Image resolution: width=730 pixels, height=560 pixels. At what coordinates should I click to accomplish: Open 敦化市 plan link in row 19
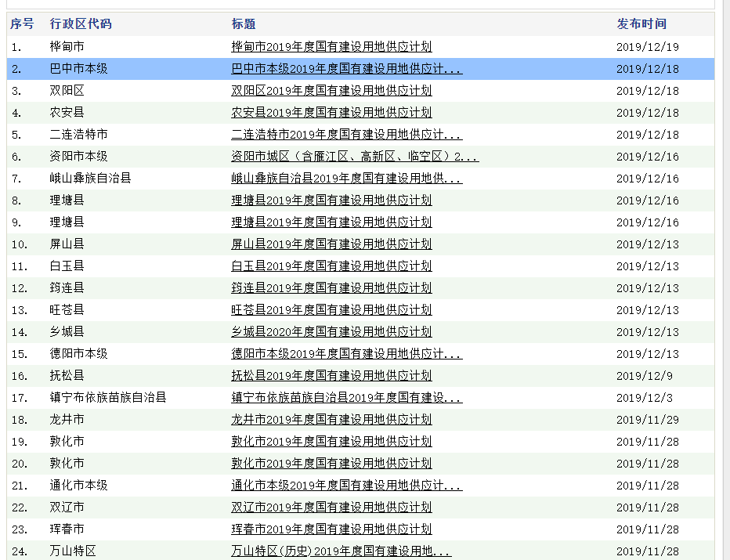point(331,441)
